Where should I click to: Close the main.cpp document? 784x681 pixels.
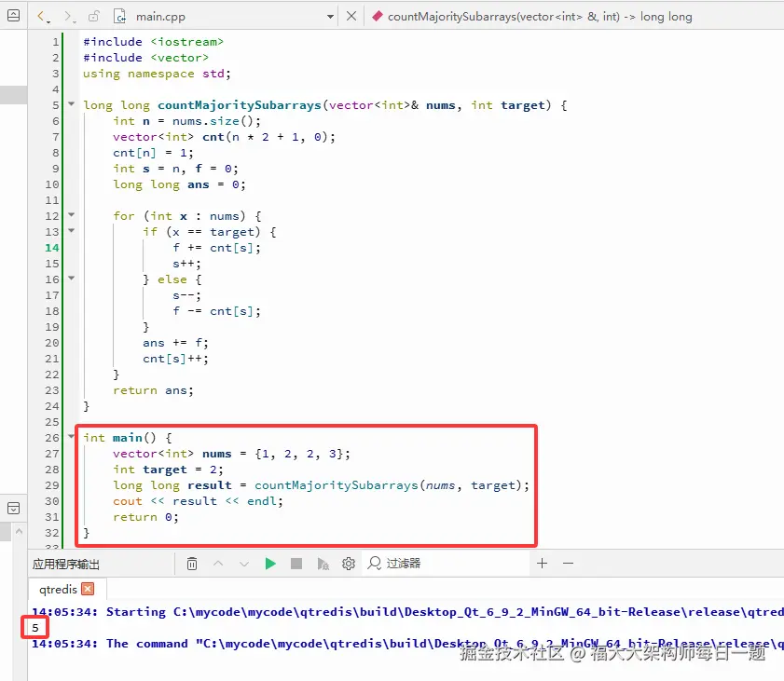[351, 16]
